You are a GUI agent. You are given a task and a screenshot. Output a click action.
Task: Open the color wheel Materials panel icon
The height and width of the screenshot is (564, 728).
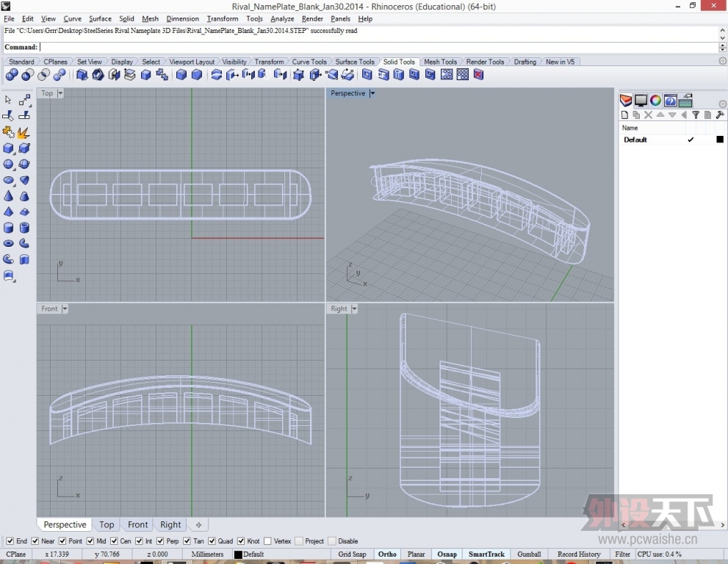pyautogui.click(x=655, y=100)
